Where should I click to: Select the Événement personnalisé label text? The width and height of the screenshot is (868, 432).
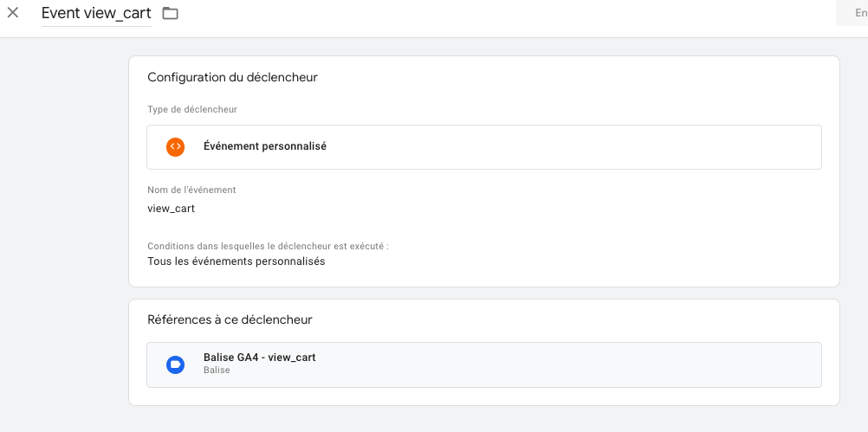(264, 146)
